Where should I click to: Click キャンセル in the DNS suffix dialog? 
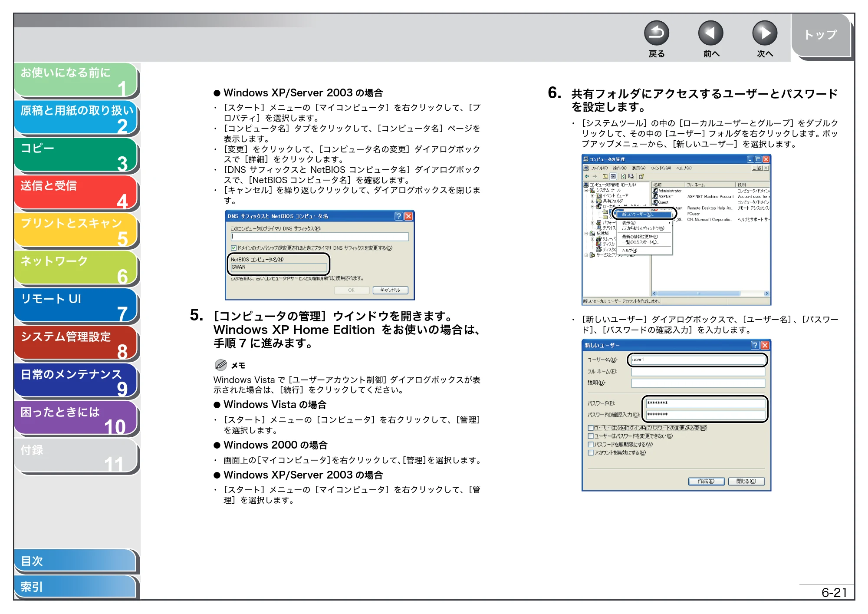390,290
